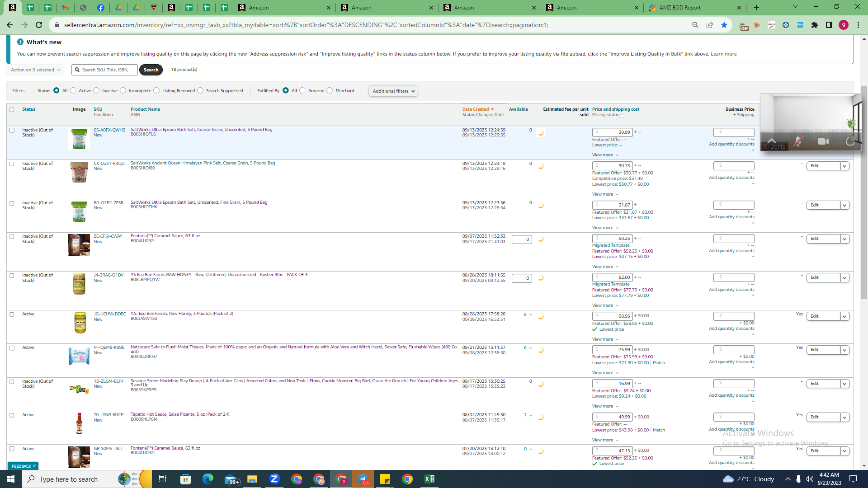Select the Search Suppressed filter
The width and height of the screenshot is (868, 488).
(x=200, y=91)
